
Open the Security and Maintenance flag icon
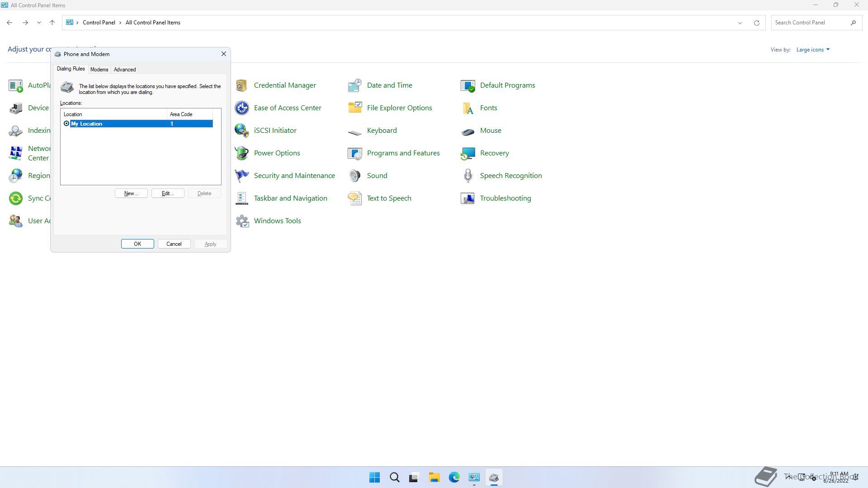[x=242, y=176]
